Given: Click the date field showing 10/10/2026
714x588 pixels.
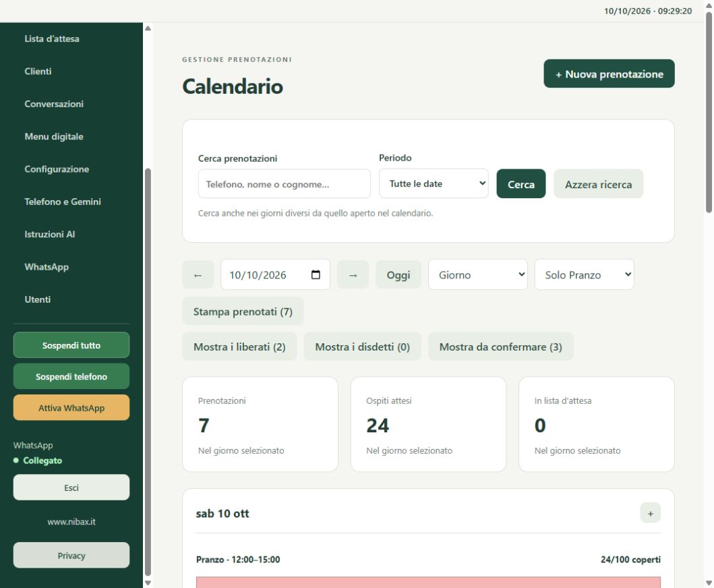Looking at the screenshot, I should point(276,274).
